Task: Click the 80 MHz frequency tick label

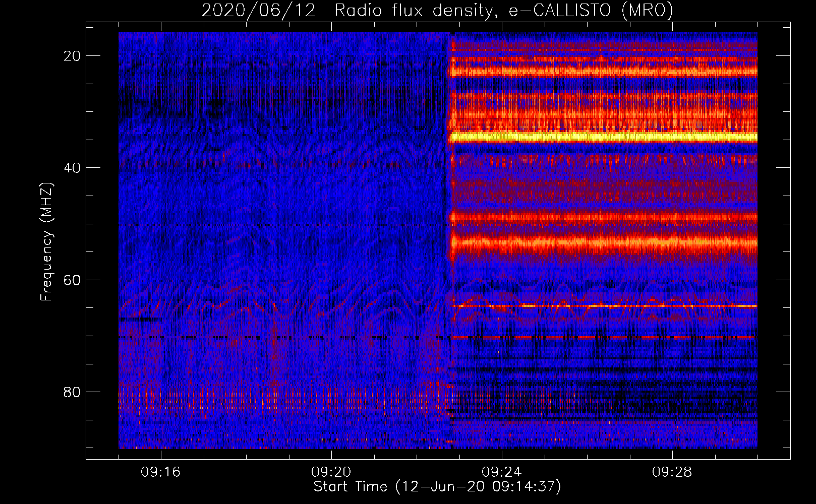Action: click(x=73, y=392)
